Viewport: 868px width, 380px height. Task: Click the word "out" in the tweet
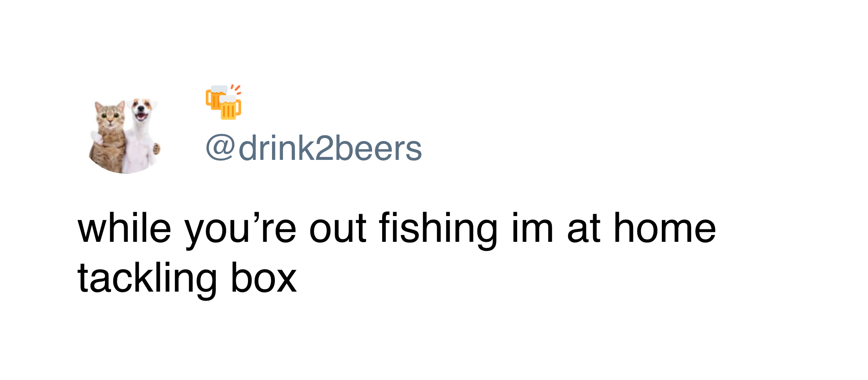(x=338, y=229)
